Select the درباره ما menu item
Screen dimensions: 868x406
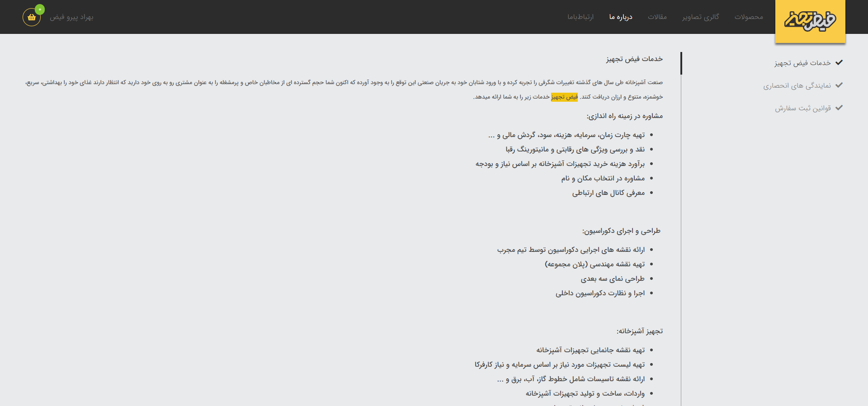point(621,17)
